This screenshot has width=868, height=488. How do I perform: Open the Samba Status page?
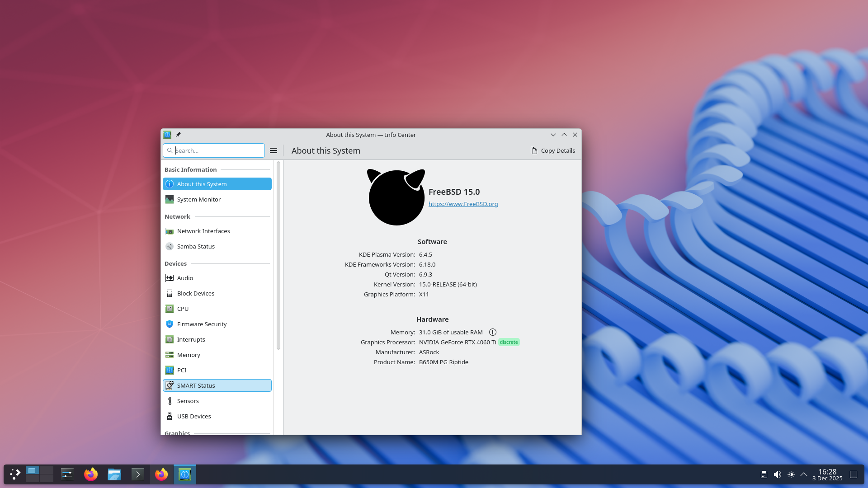[195, 246]
